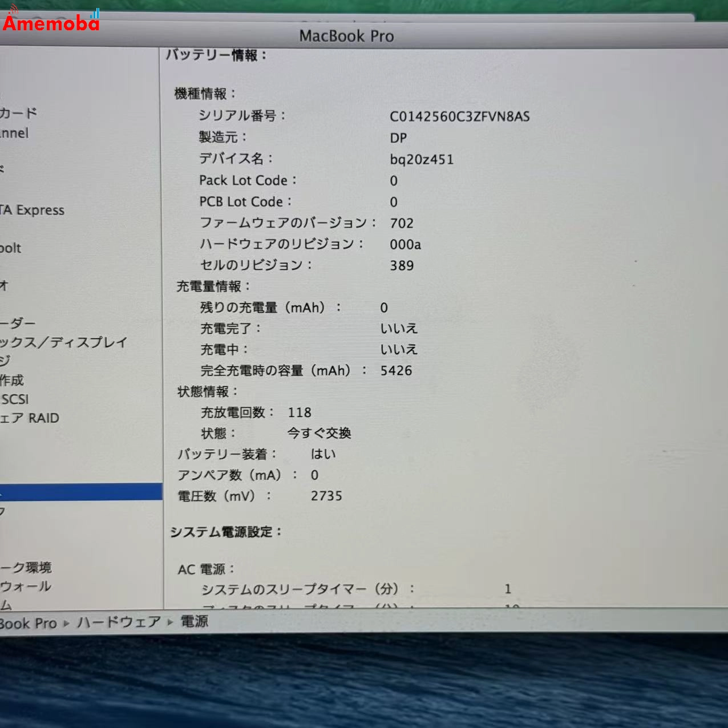The image size is (728, 728).
Task: Click the MacBook Pro window title
Action: (x=347, y=36)
